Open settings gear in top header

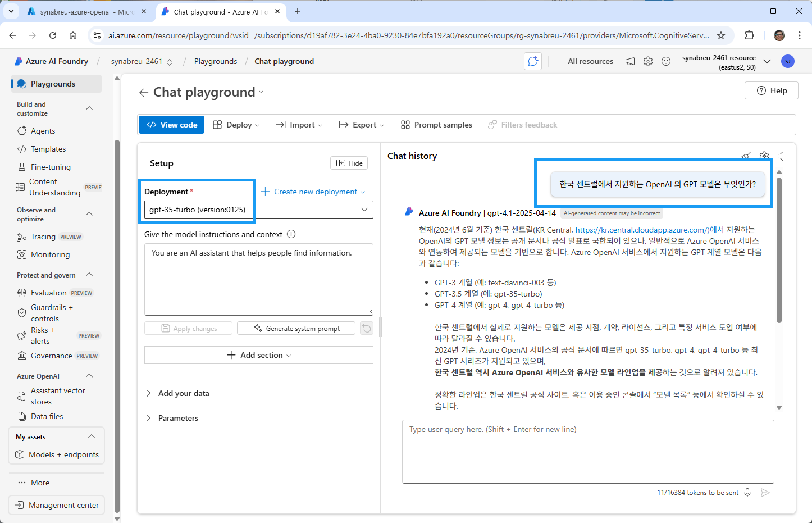(648, 61)
